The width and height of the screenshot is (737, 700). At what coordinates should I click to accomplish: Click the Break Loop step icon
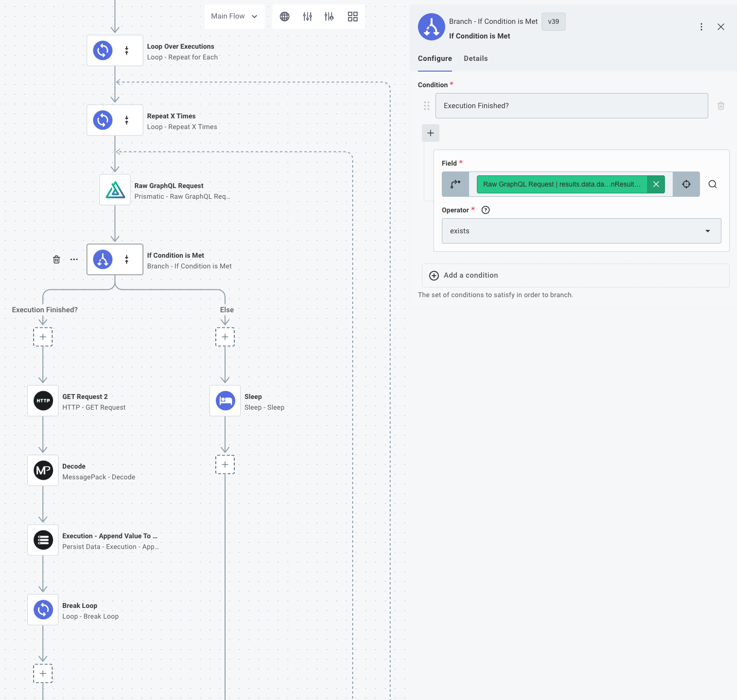[43, 609]
